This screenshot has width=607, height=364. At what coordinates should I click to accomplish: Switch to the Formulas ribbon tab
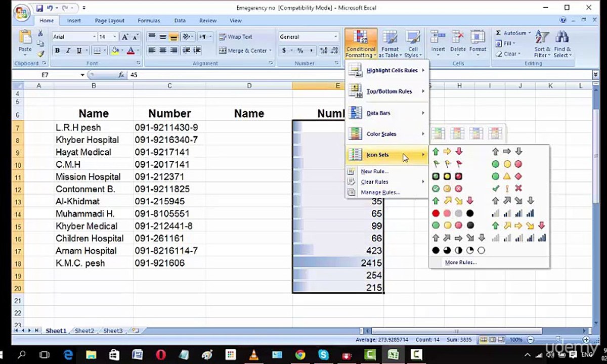click(149, 21)
